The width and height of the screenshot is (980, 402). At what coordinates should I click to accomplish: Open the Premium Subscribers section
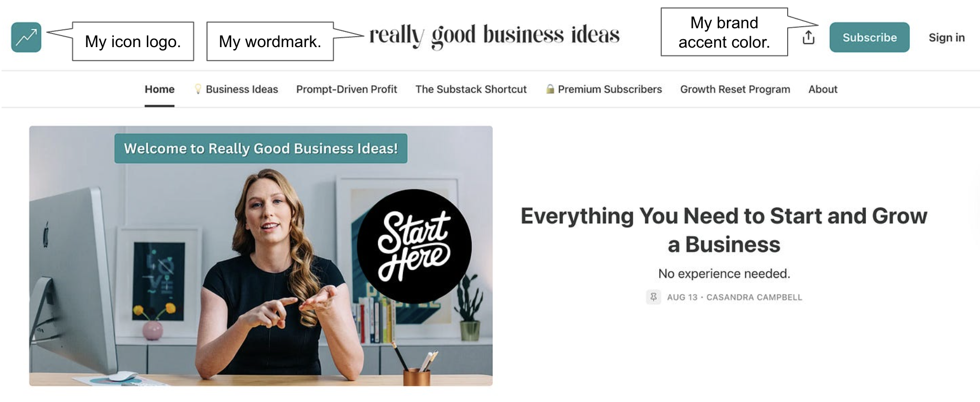tap(609, 89)
